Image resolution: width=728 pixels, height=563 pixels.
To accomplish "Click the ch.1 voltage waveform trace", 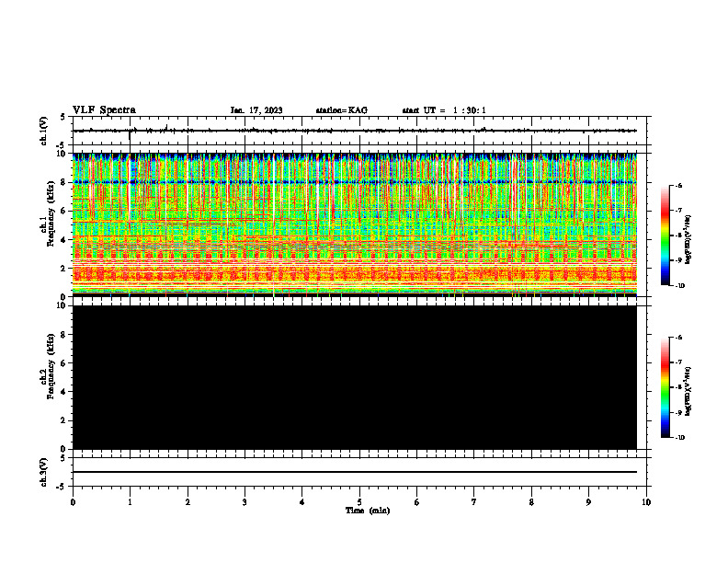I will (355, 131).
